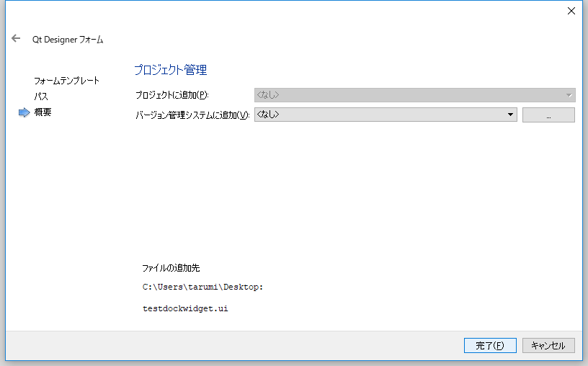Click the back arrow in the wizard header
The height and width of the screenshot is (366, 588).
(16, 39)
